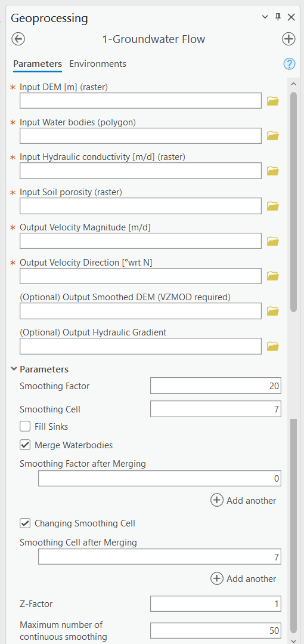Browse for Output Smoothed DEM location

[273, 311]
